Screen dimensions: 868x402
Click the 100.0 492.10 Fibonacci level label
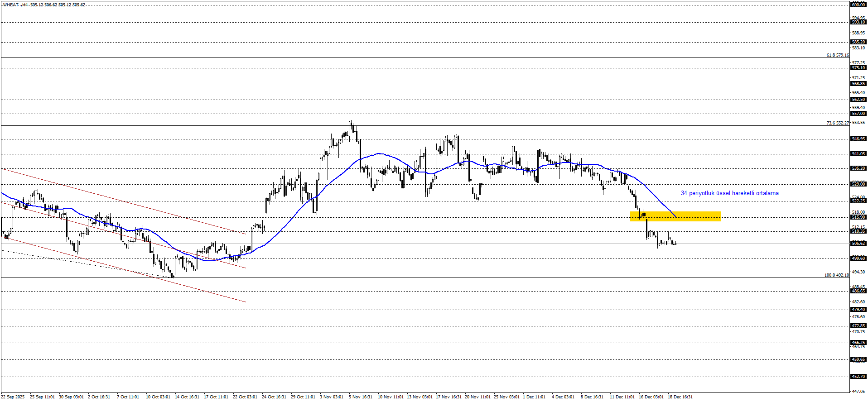pyautogui.click(x=836, y=275)
